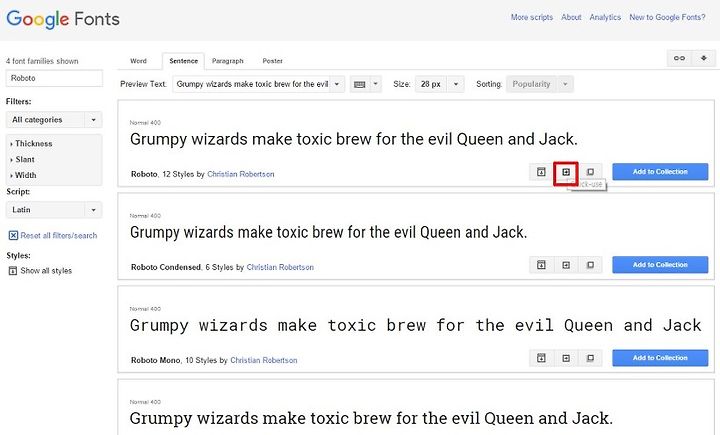This screenshot has height=435, width=720.
Task: Click the third icon in the Roboto Condensed row
Action: 590,265
